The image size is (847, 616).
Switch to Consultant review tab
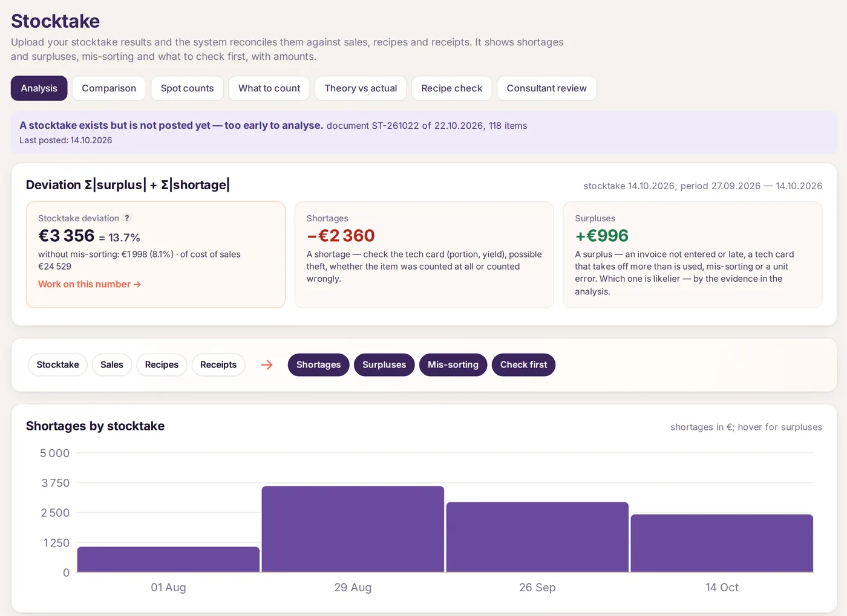(x=547, y=88)
